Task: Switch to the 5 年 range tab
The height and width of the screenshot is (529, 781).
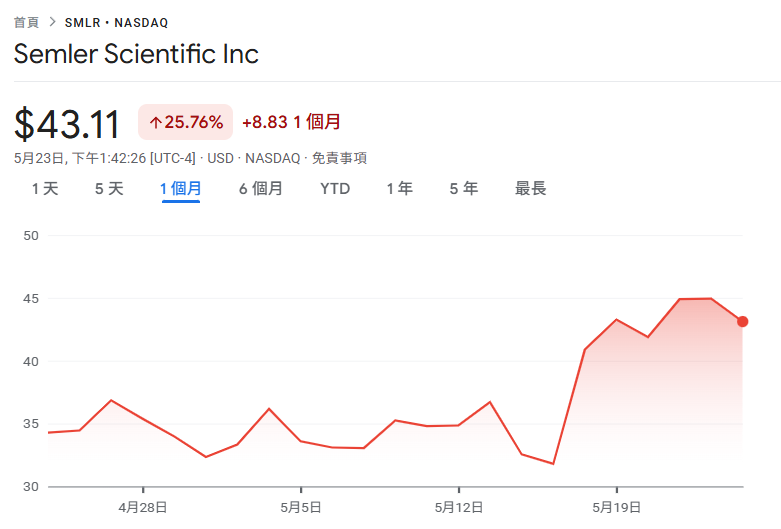Action: coord(463,188)
